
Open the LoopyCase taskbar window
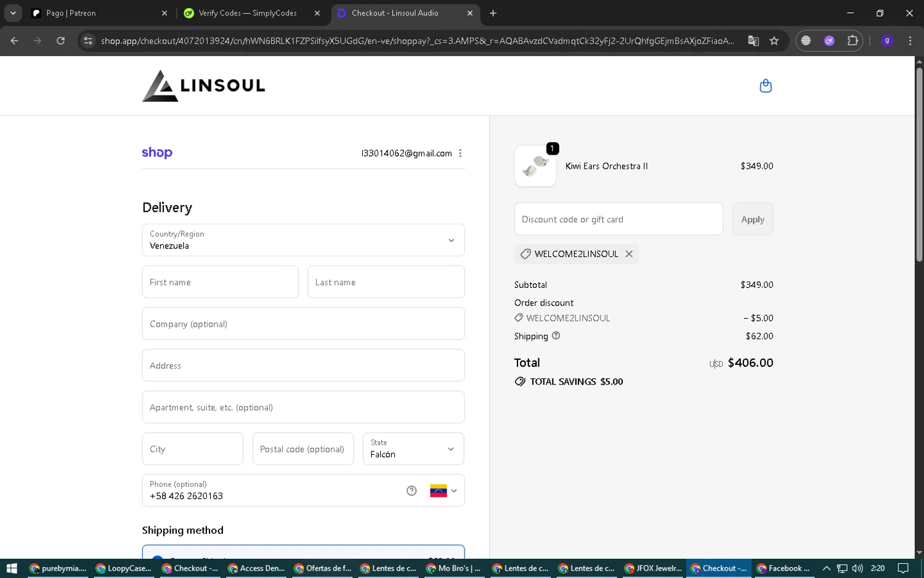click(x=124, y=568)
